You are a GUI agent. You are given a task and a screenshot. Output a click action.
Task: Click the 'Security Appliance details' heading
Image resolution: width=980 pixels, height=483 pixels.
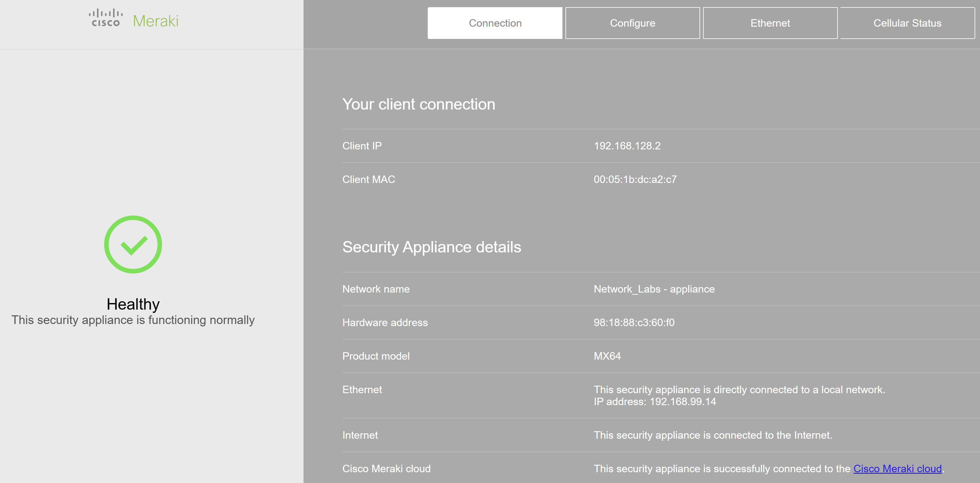pos(431,247)
